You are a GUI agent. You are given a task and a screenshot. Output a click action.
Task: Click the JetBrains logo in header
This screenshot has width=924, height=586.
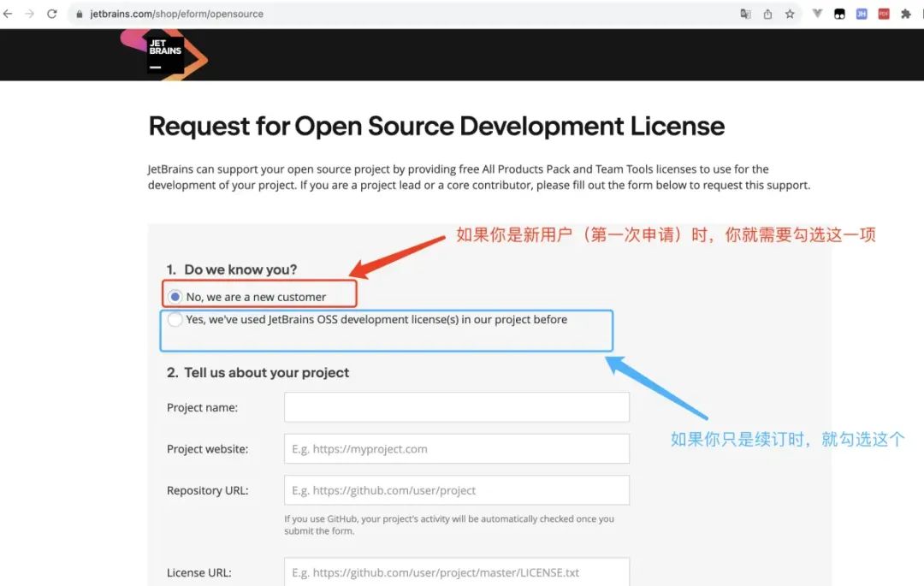[164, 55]
